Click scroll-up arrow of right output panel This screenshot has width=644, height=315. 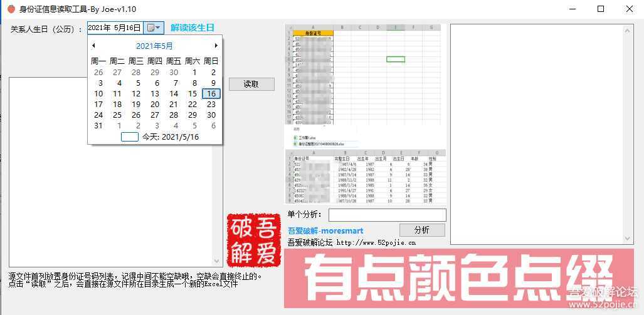coord(628,29)
